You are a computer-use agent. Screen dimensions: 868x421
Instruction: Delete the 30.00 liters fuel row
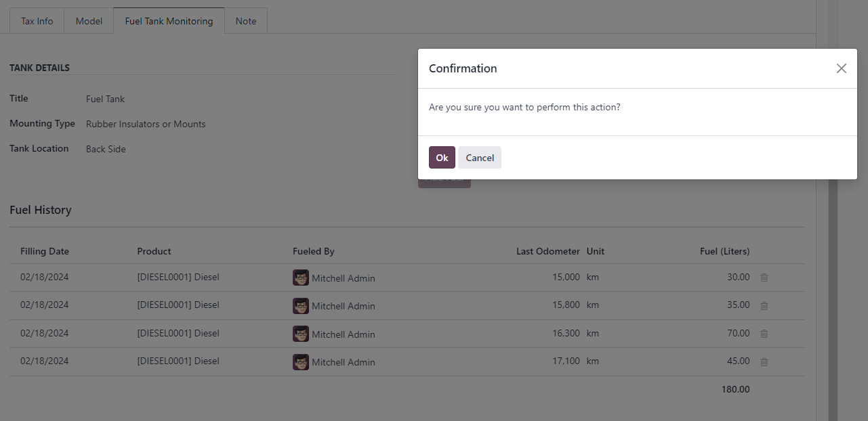(764, 278)
